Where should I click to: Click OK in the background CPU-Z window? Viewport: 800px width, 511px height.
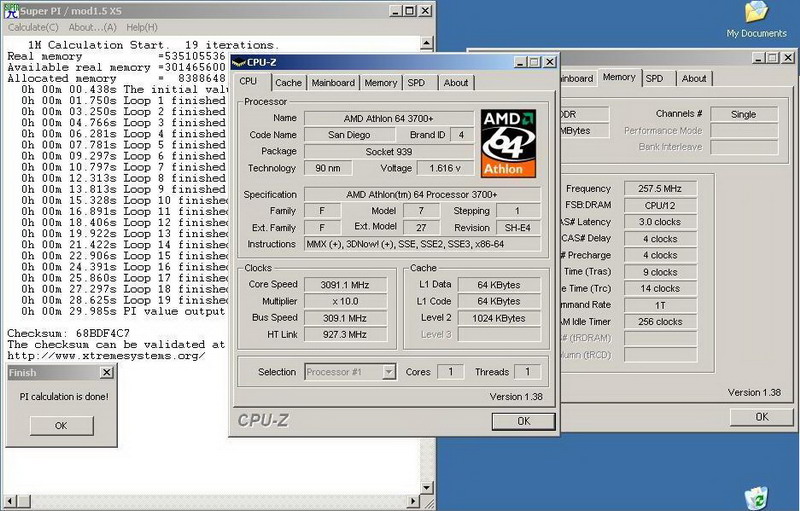point(762,417)
